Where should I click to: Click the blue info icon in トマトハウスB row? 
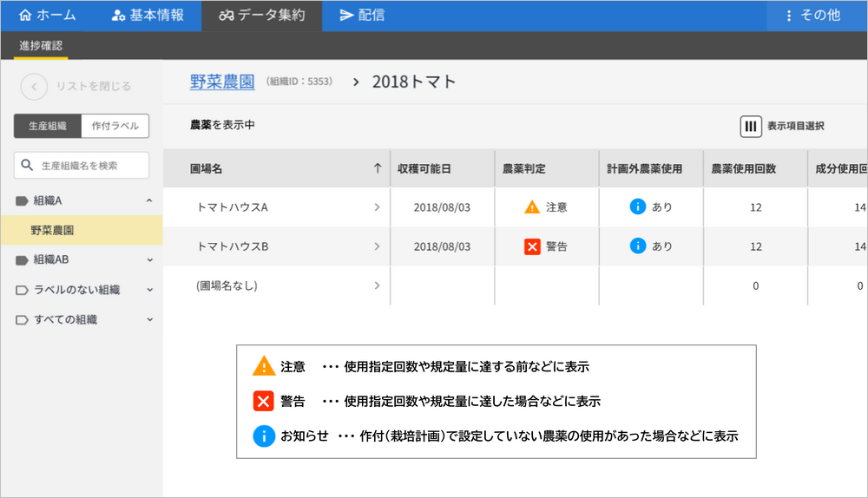click(x=638, y=246)
